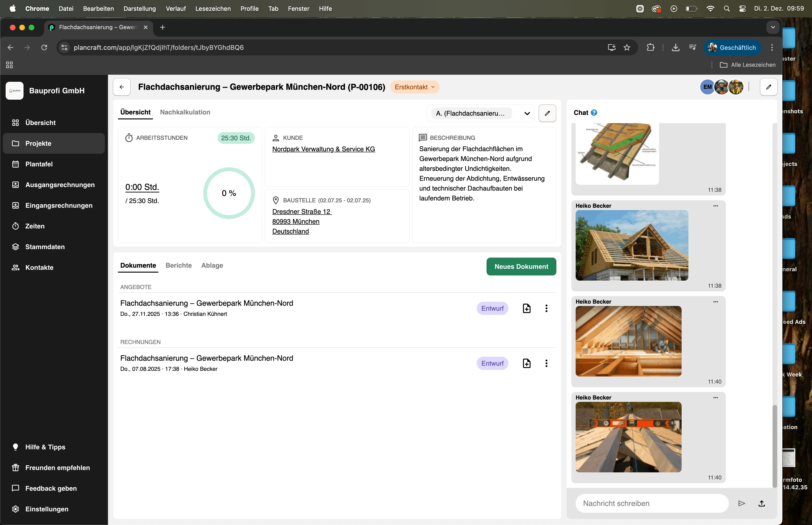The image size is (812, 525).
Task: Click the Chrome address bar URL
Action: tap(159, 47)
